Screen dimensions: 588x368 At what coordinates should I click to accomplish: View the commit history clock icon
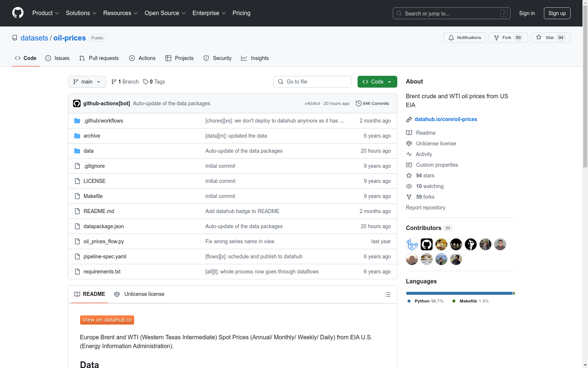[x=359, y=103]
